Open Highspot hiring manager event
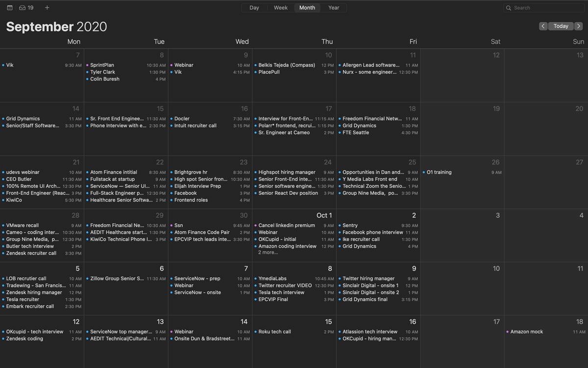Screen dimensions: 588x368 294,172
